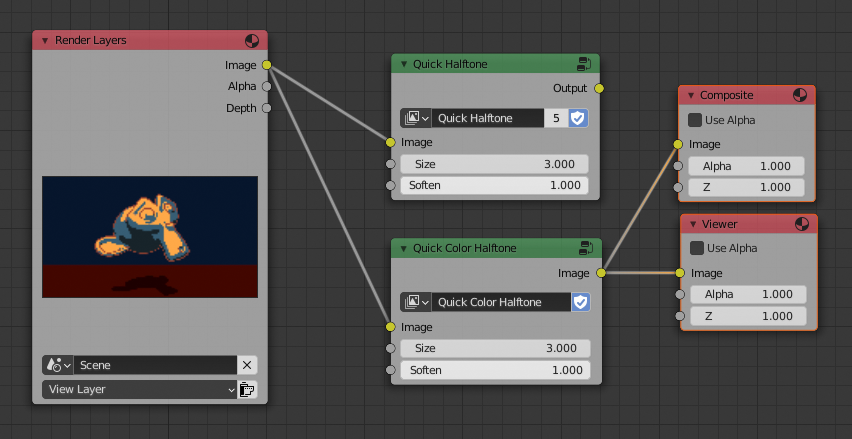
Task: Toggle fake user shield on Quick Color Halftone
Action: 581,302
